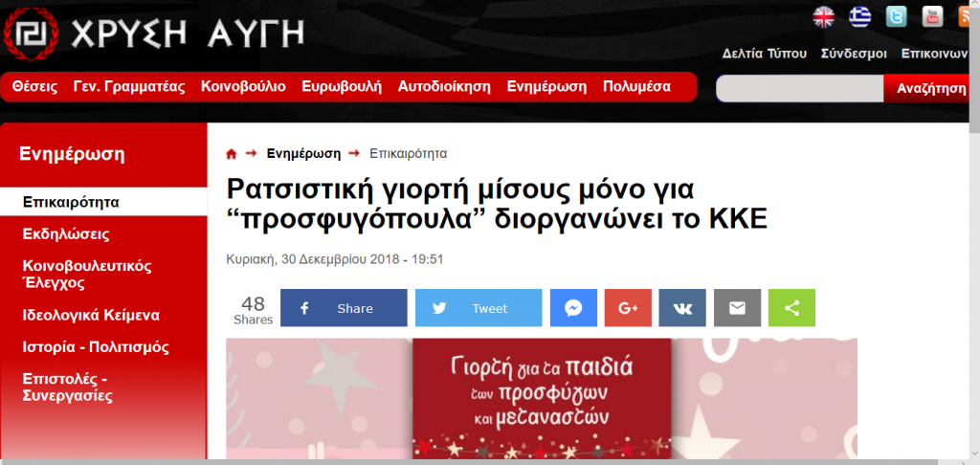The image size is (980, 465).
Task: Open the RSS feed icon in header
Action: click(x=965, y=17)
